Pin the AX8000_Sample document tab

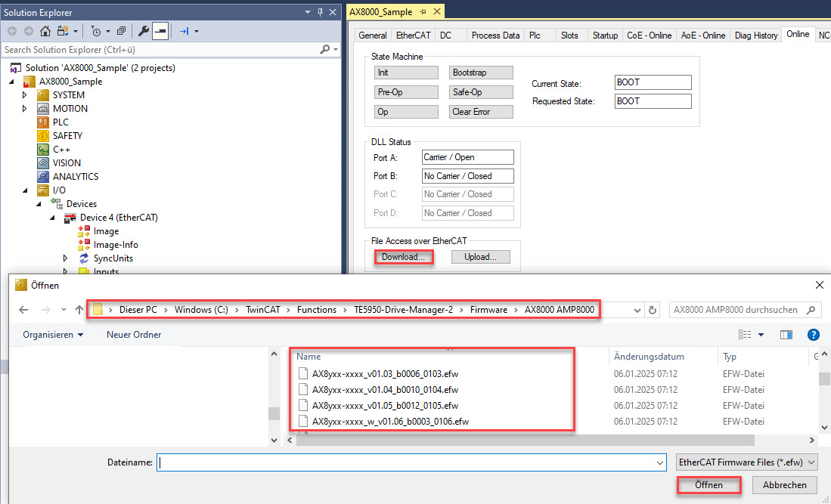pos(423,11)
